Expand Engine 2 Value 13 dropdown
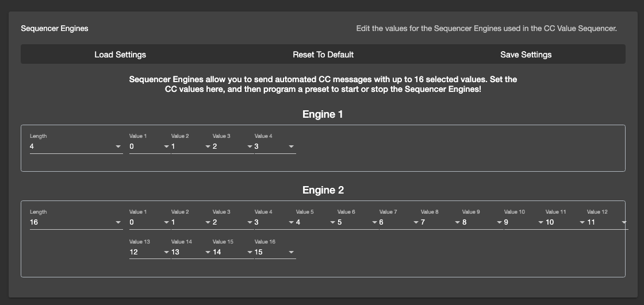Screen dimensions: 644x305 (x=149, y=252)
